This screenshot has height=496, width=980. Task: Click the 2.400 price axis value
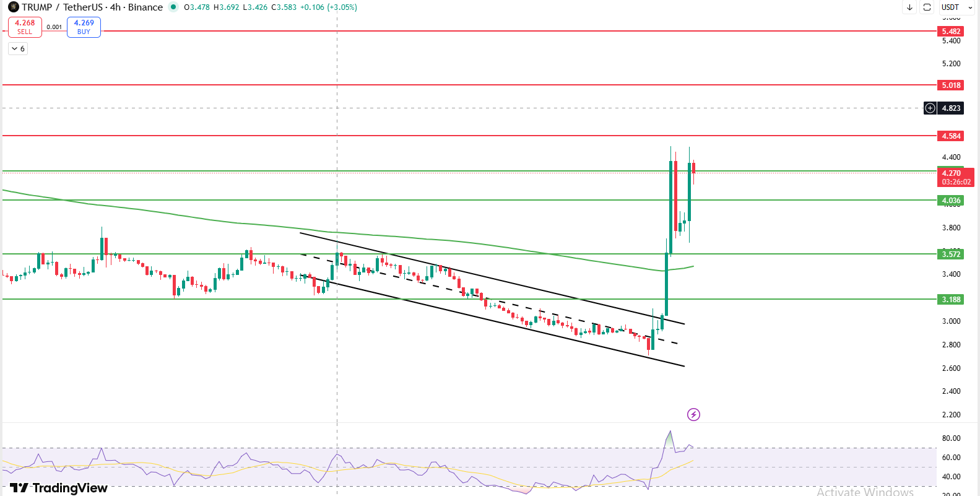pos(951,391)
